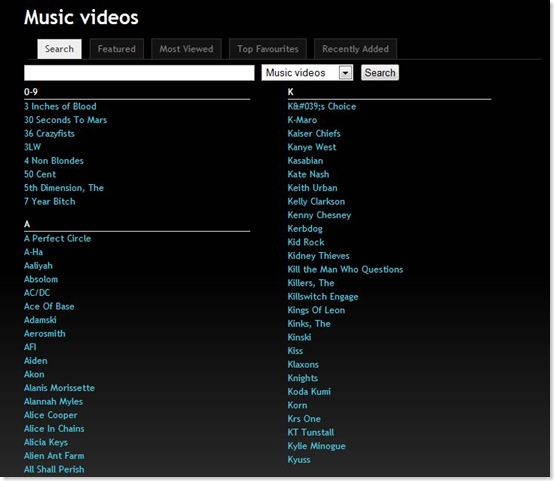Select the AC/DC link
554x481 pixels.
[x=37, y=293]
